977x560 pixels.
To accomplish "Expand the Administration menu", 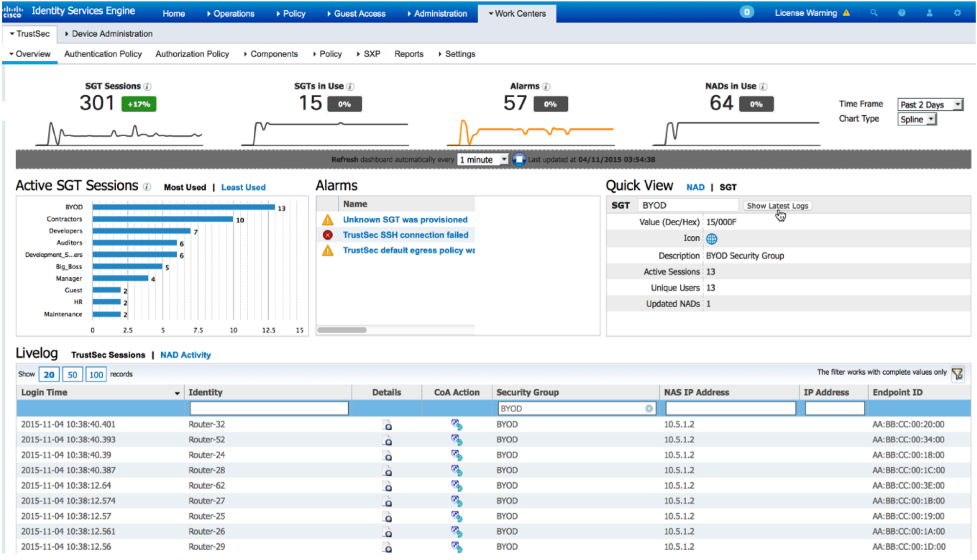I will [x=437, y=13].
